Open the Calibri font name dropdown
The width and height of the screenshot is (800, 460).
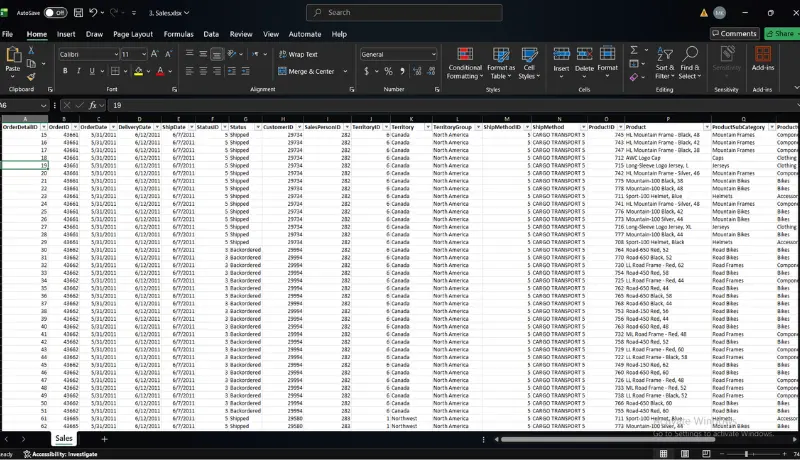tap(116, 54)
